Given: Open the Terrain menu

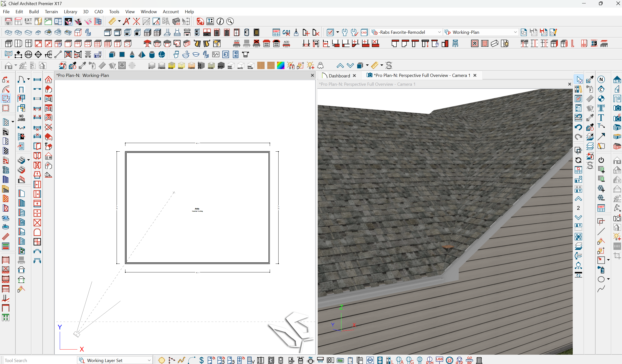Looking at the screenshot, I should (x=51, y=12).
